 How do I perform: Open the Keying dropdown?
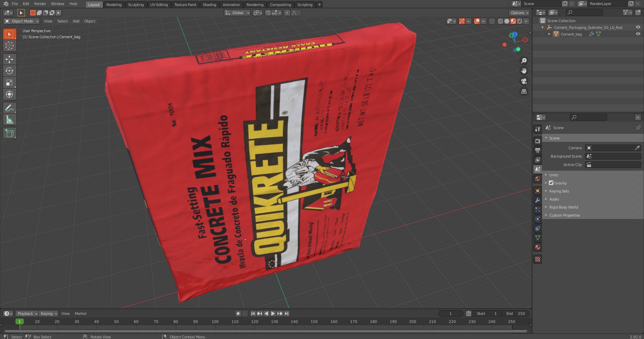pos(48,314)
